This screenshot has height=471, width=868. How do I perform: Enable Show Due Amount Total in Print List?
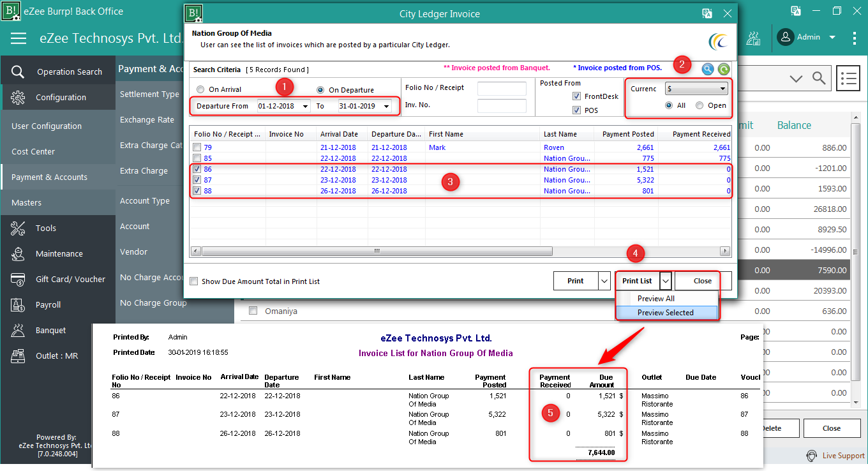194,281
